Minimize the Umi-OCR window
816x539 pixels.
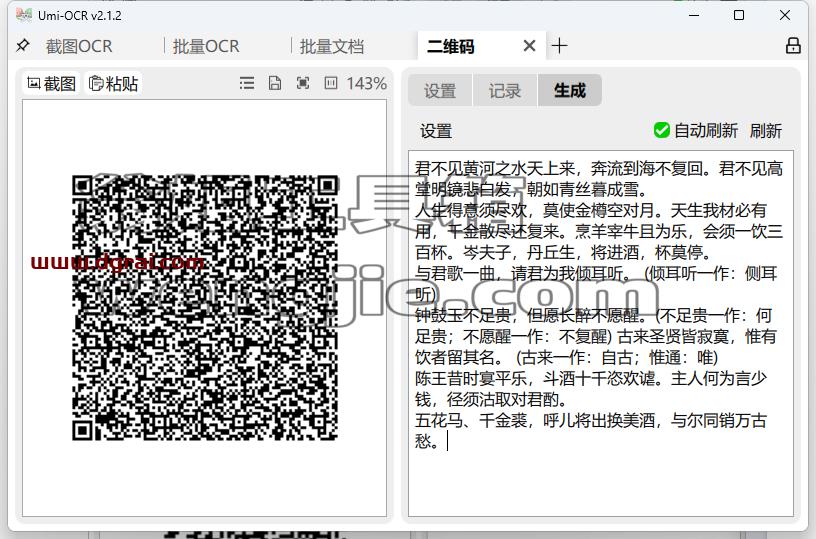tap(694, 15)
